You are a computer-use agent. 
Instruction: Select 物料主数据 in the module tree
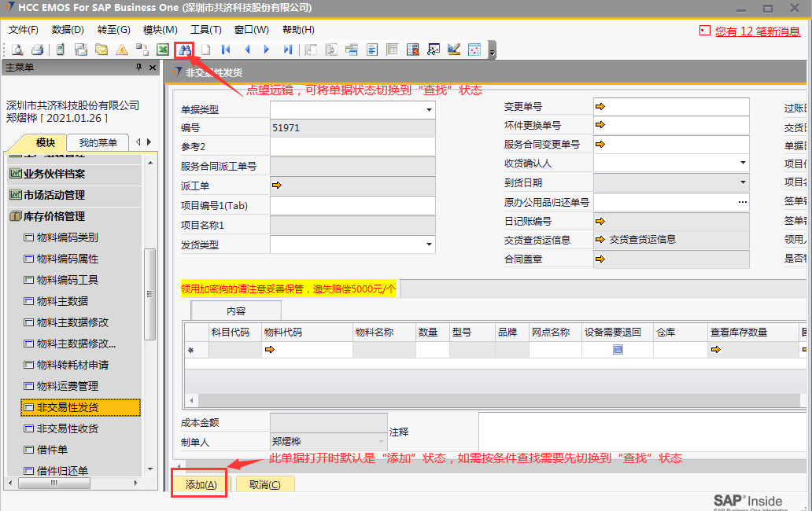coord(62,301)
